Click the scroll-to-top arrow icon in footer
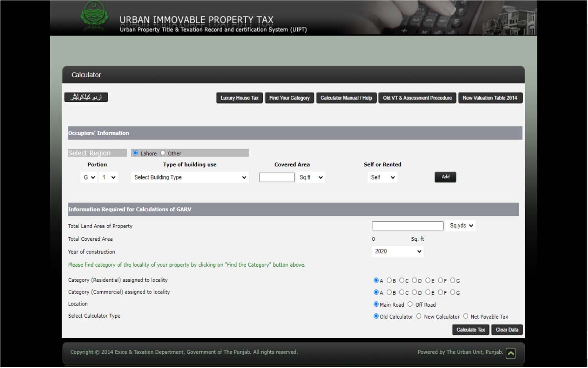Image resolution: width=588 pixels, height=368 pixels. coord(510,353)
